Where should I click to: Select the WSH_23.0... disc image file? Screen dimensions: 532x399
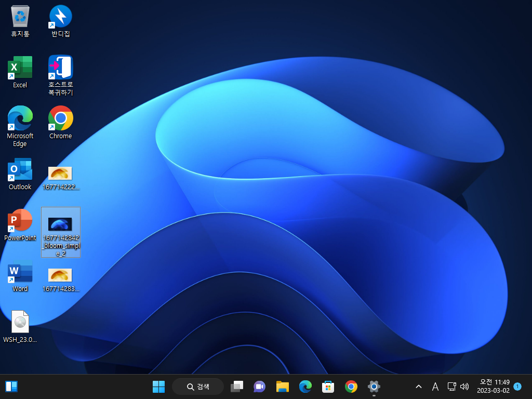coord(20,326)
